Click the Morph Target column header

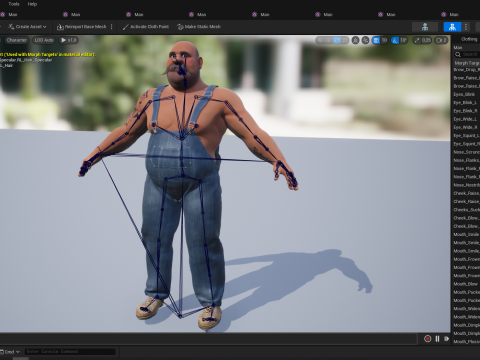(467, 63)
